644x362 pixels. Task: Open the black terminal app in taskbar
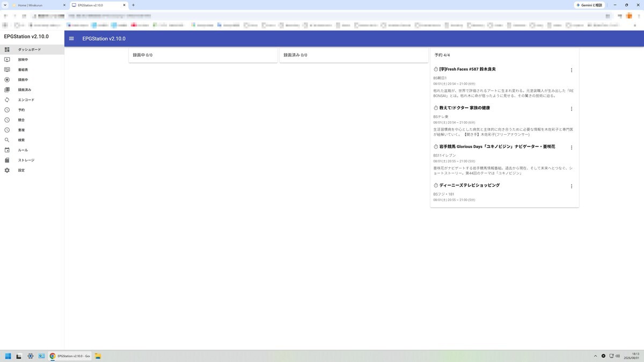(x=19, y=356)
